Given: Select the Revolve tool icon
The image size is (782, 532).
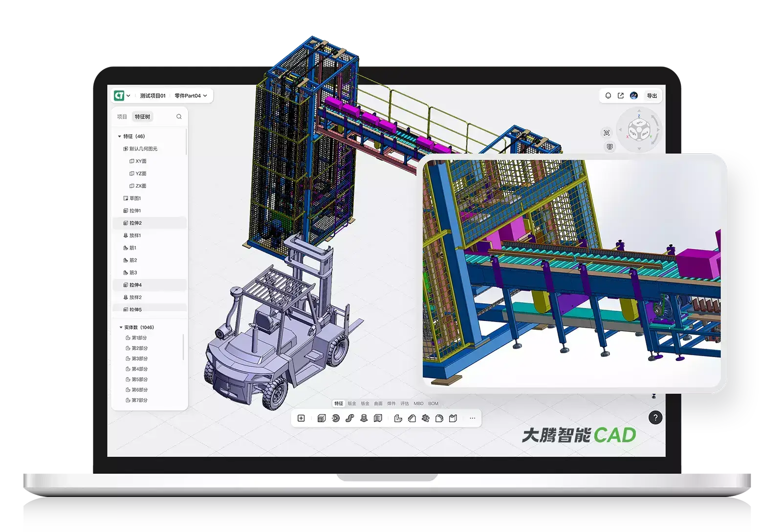Looking at the screenshot, I should pos(335,418).
